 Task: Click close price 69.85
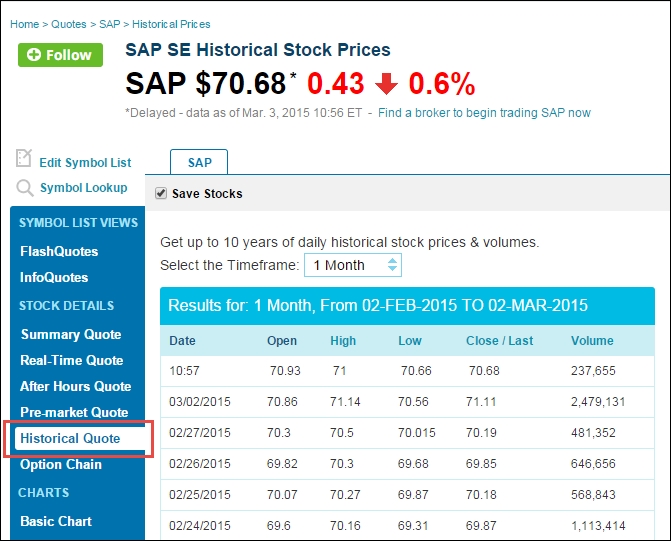click(x=481, y=464)
